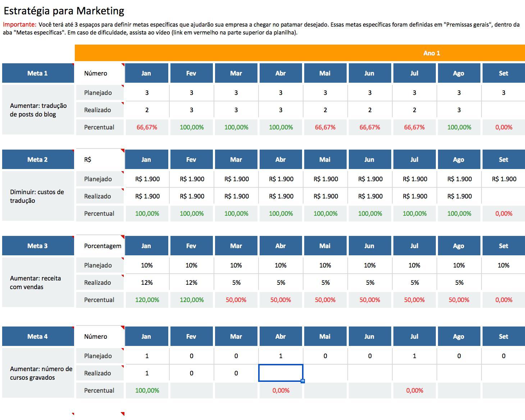This screenshot has width=525, height=420.
Task: Select the 'Aumentar: número de cursos gravados' cell
Action: (x=38, y=373)
